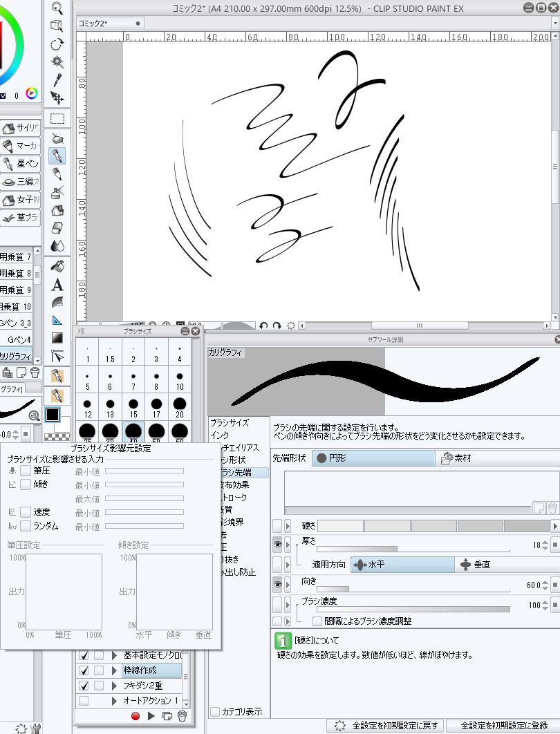Toggle カテゴリ表示 checkbox
This screenshot has height=734, width=560.
215,711
